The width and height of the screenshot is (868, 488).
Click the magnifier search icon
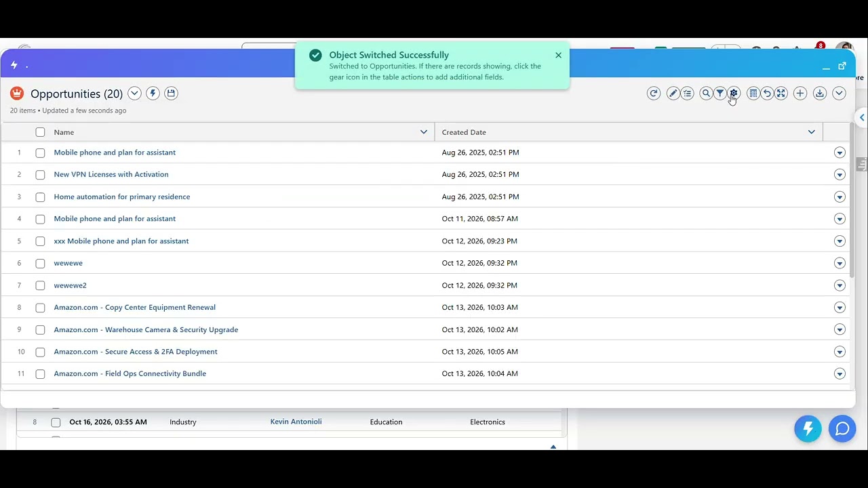pyautogui.click(x=706, y=94)
